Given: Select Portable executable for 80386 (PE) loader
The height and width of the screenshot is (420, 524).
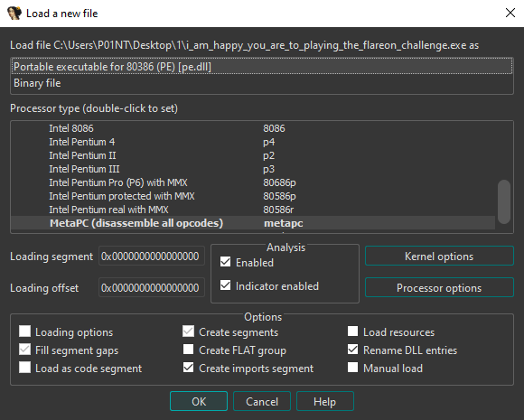Looking at the screenshot, I should 262,67.
